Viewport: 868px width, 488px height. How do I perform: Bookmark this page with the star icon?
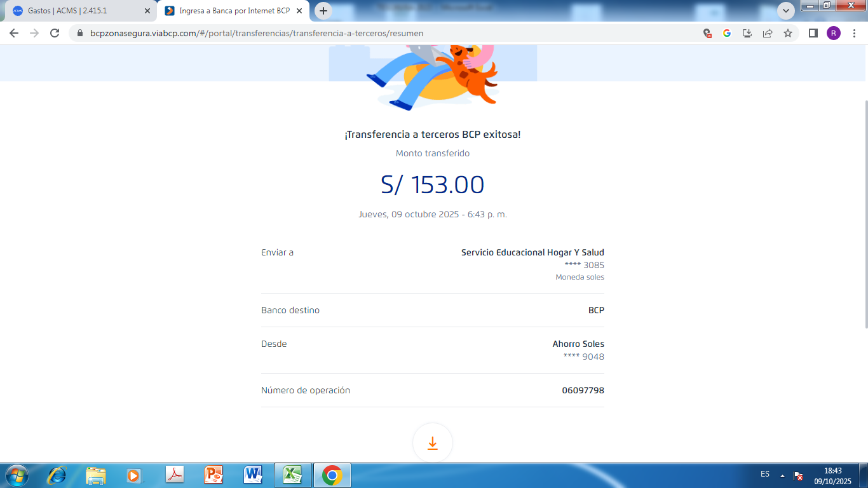tap(788, 33)
